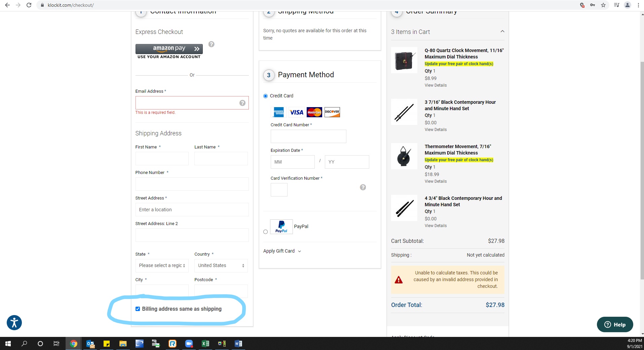The height and width of the screenshot is (350, 644).
Task: Open Excel from the taskbar
Action: [x=205, y=344]
